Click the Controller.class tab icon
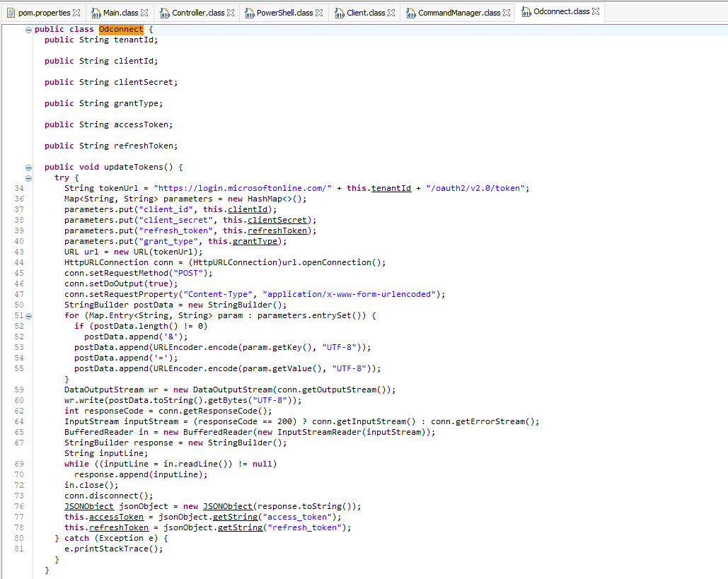728x579 pixels. point(164,13)
